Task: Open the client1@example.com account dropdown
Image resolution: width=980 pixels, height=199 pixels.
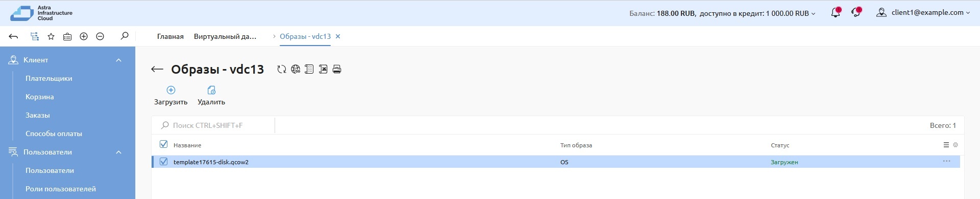Action: tap(923, 13)
